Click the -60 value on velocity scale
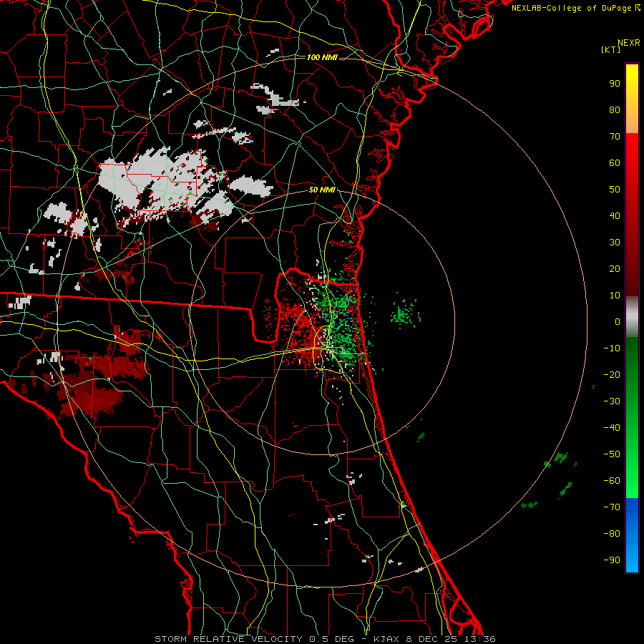This screenshot has width=644, height=644. [612, 481]
